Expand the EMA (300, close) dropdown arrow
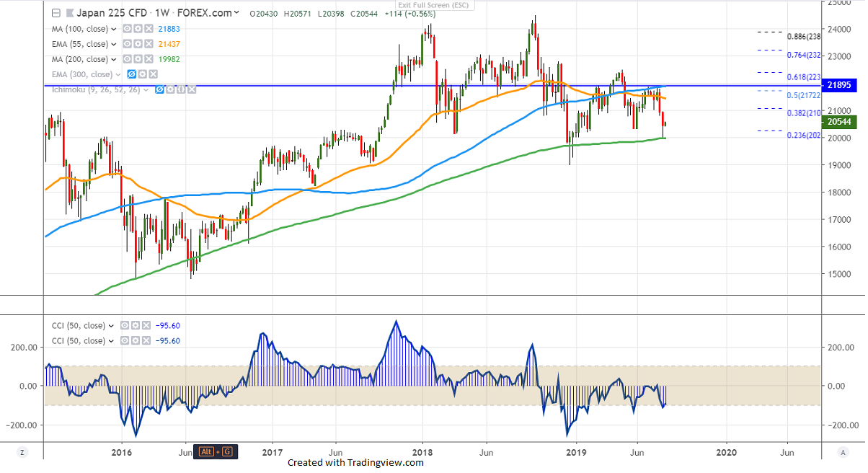868x473 pixels. coord(119,74)
